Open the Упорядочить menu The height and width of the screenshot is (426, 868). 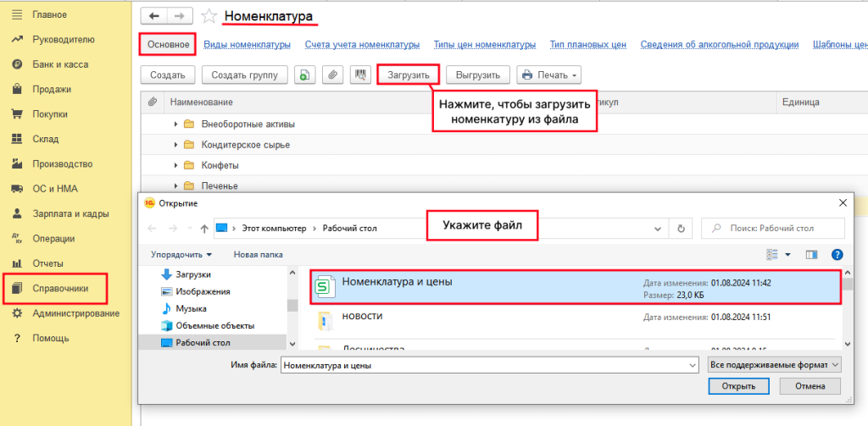(181, 254)
